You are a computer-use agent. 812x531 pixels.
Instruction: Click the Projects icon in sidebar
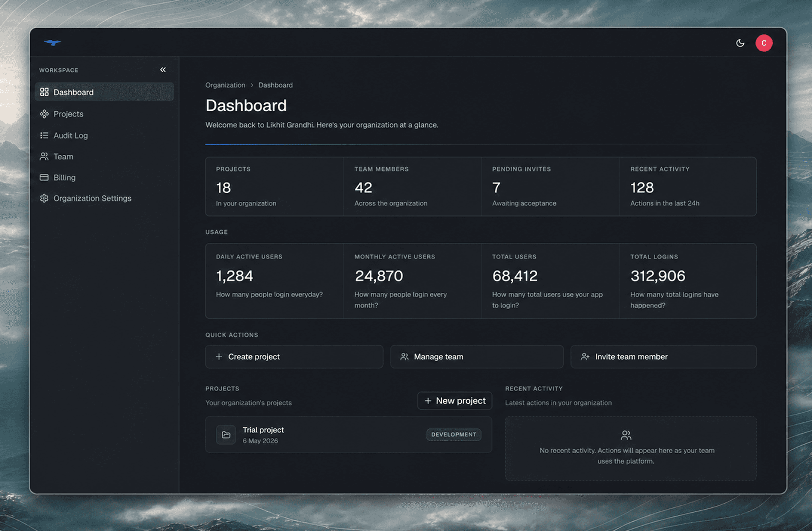tap(44, 114)
